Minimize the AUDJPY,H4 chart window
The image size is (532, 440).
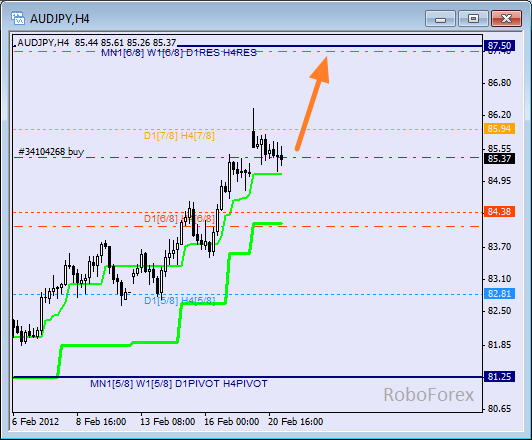(440, 19)
